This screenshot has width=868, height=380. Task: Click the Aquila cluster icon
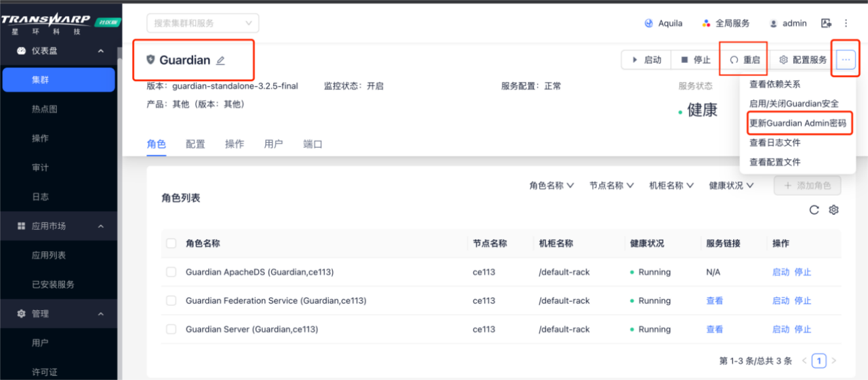649,23
